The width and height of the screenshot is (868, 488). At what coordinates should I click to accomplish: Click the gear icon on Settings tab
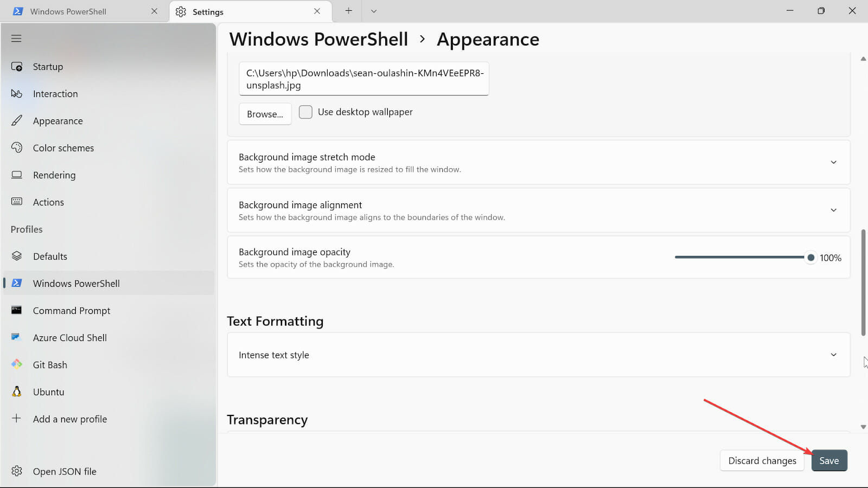[181, 11]
